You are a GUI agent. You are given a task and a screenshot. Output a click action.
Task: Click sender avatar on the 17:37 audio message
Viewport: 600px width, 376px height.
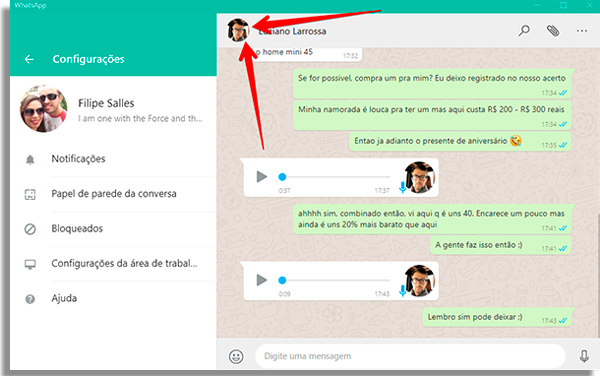[x=420, y=177]
